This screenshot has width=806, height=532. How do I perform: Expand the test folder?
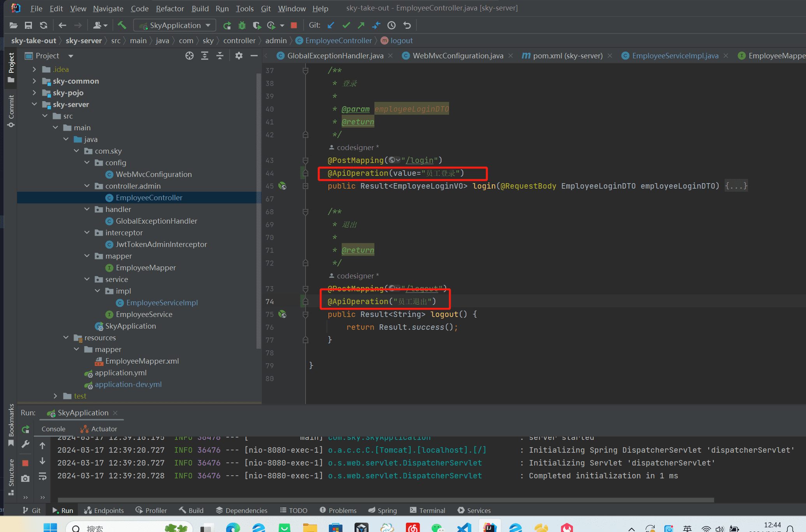click(x=56, y=396)
